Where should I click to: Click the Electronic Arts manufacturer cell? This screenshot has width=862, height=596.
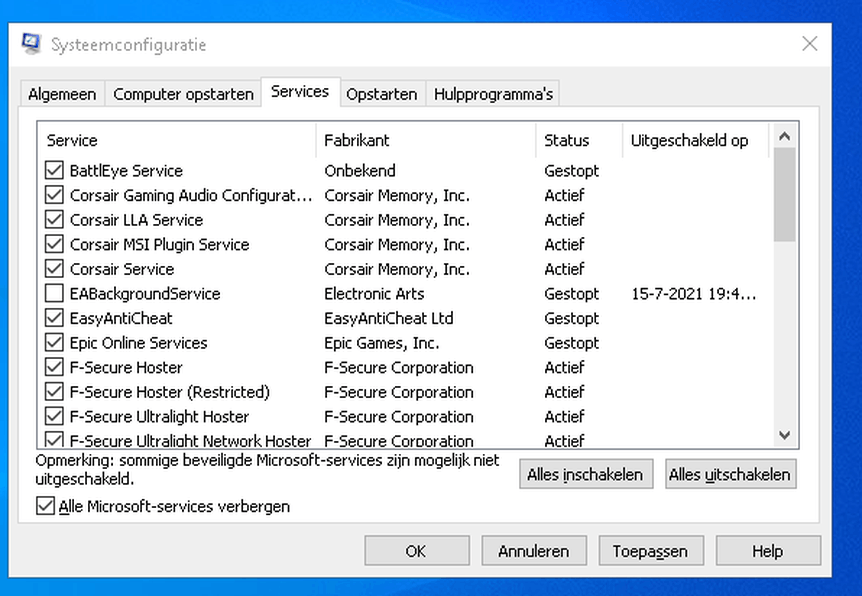(374, 294)
